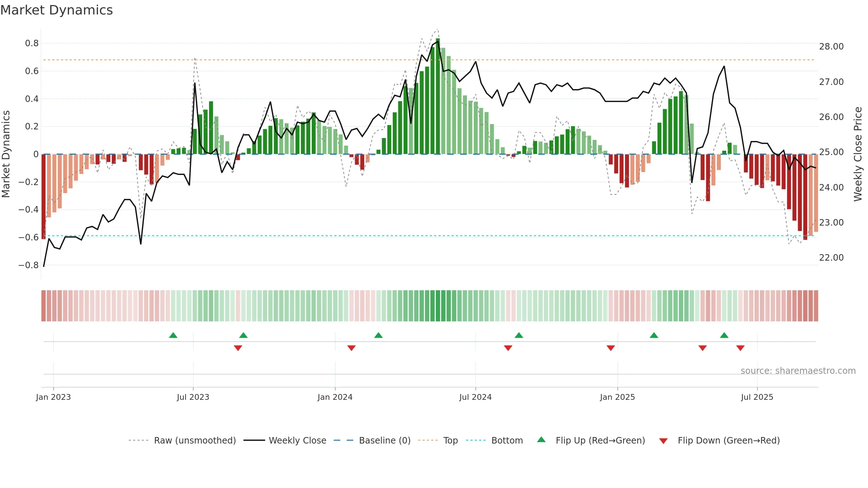The image size is (868, 488).
Task: Click the tallest dark green bar at peak
Action: pos(438,96)
